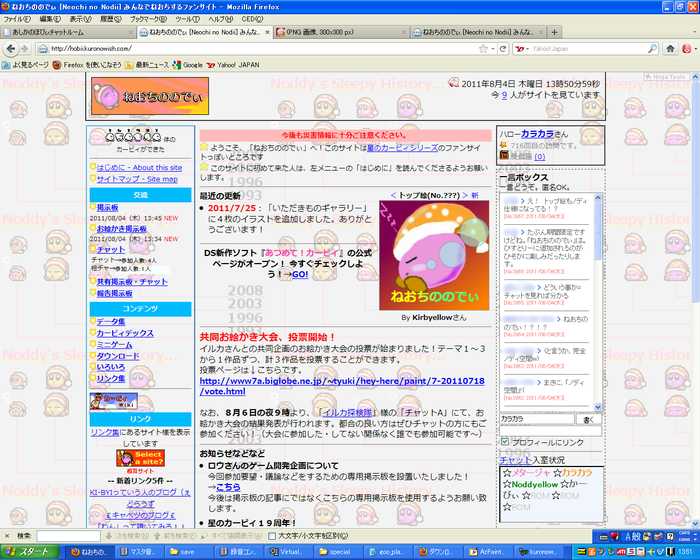This screenshot has height=560, width=700.
Task: Go to the Firefox home page icon
Action: [670, 49]
